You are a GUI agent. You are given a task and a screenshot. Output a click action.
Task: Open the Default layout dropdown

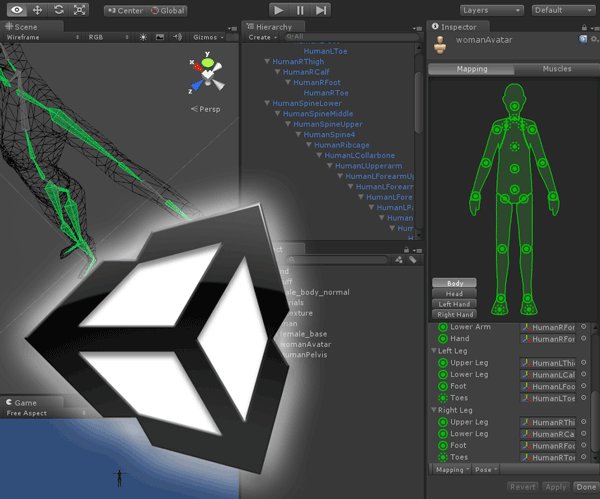[563, 10]
